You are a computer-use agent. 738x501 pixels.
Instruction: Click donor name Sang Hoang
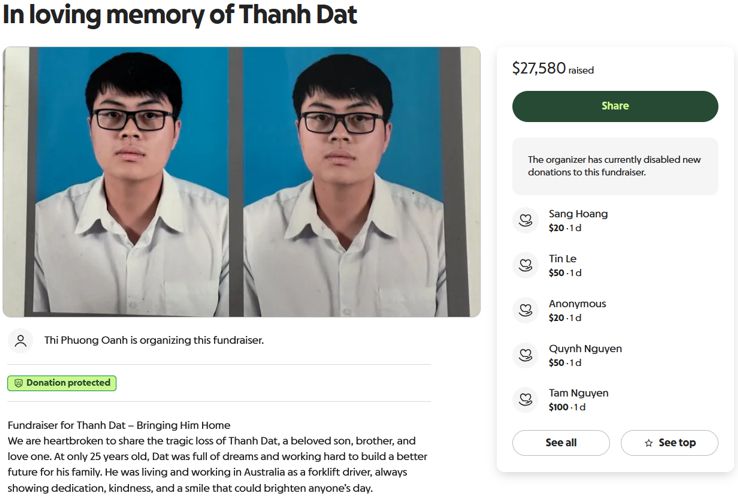click(x=578, y=214)
